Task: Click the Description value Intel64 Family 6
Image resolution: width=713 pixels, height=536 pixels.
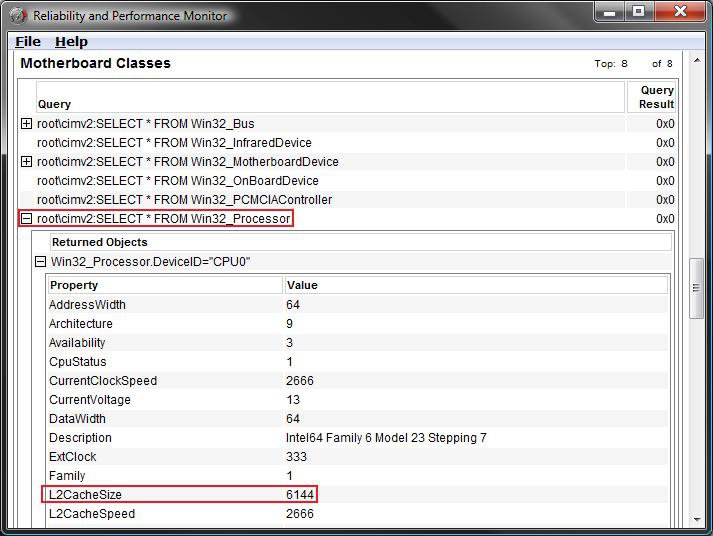Action: coord(384,438)
